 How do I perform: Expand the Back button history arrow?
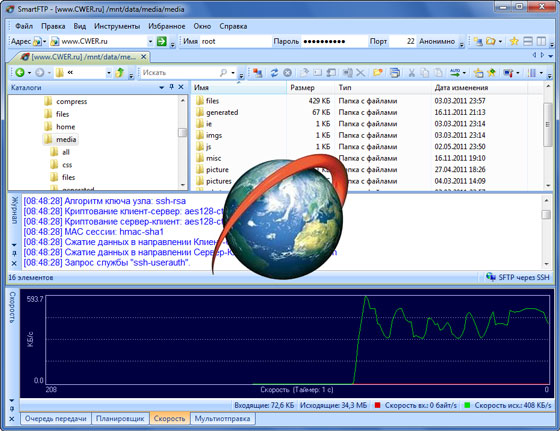[x=29, y=73]
